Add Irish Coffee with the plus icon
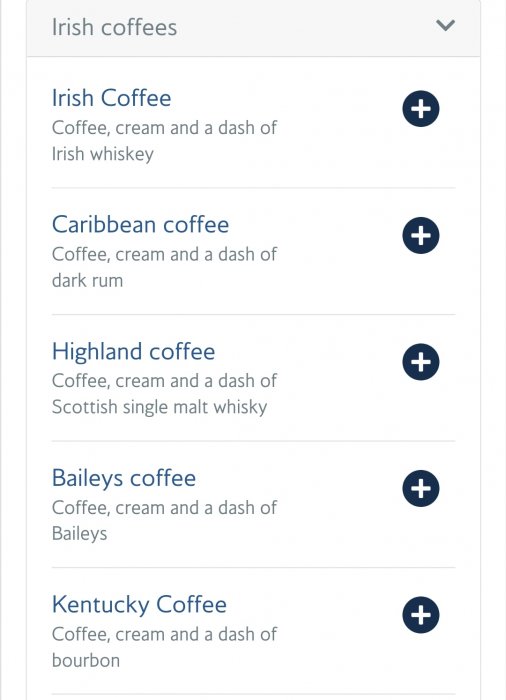This screenshot has height=700, width=506. [x=421, y=109]
